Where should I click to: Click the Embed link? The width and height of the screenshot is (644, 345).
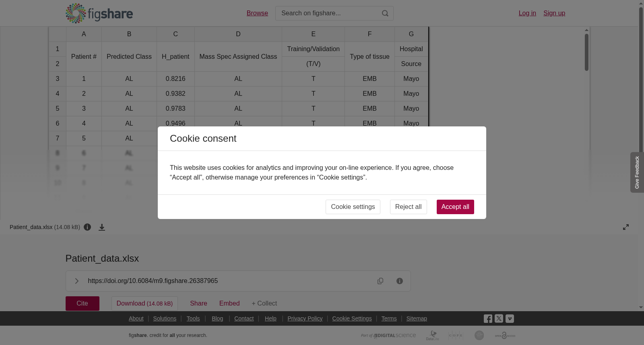[229, 304]
